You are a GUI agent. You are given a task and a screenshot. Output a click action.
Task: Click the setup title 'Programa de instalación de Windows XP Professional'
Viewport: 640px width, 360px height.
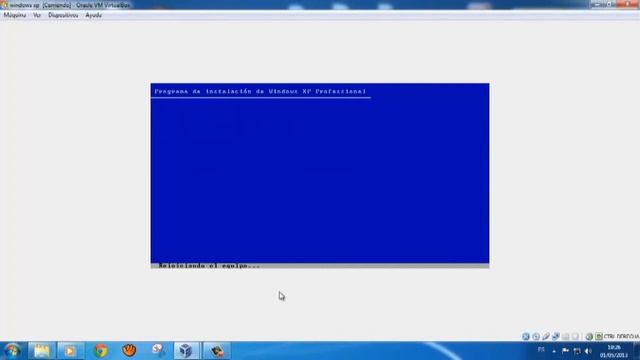pos(260,91)
